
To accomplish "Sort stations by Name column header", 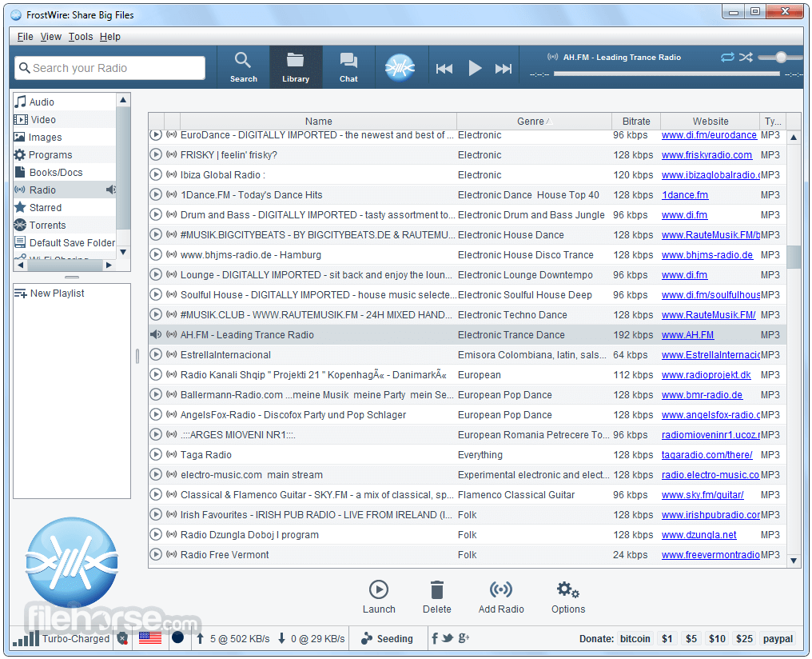I will [318, 122].
